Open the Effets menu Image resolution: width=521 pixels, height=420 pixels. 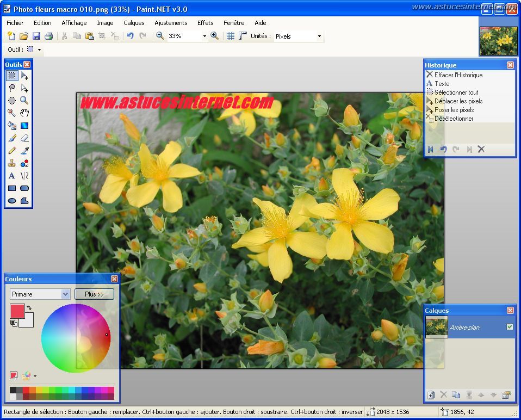(206, 23)
